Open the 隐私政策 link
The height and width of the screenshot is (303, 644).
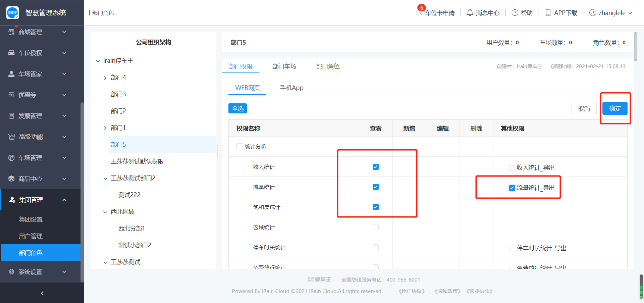pyautogui.click(x=447, y=291)
